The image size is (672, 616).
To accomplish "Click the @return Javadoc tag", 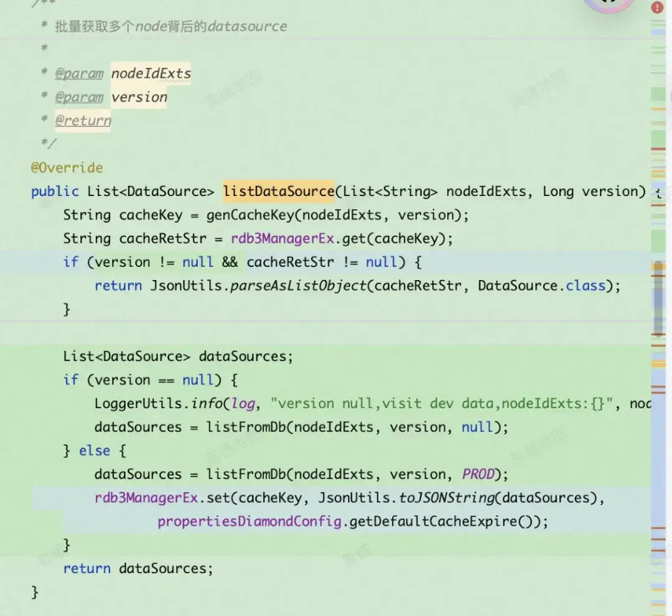I will pyautogui.click(x=83, y=121).
